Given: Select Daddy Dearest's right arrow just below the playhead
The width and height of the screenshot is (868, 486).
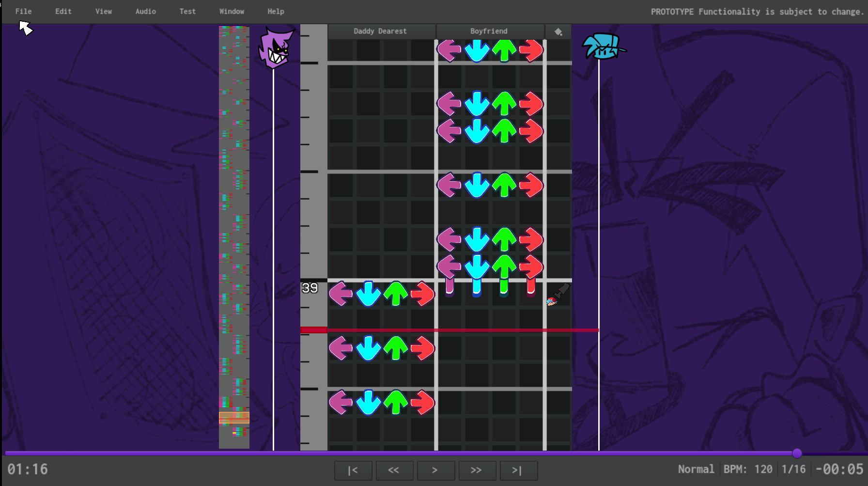Looking at the screenshot, I should point(423,348).
